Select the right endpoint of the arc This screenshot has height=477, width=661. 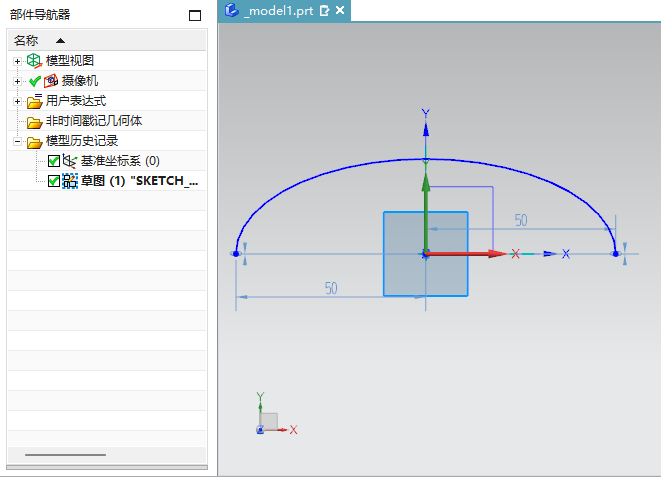click(x=615, y=254)
